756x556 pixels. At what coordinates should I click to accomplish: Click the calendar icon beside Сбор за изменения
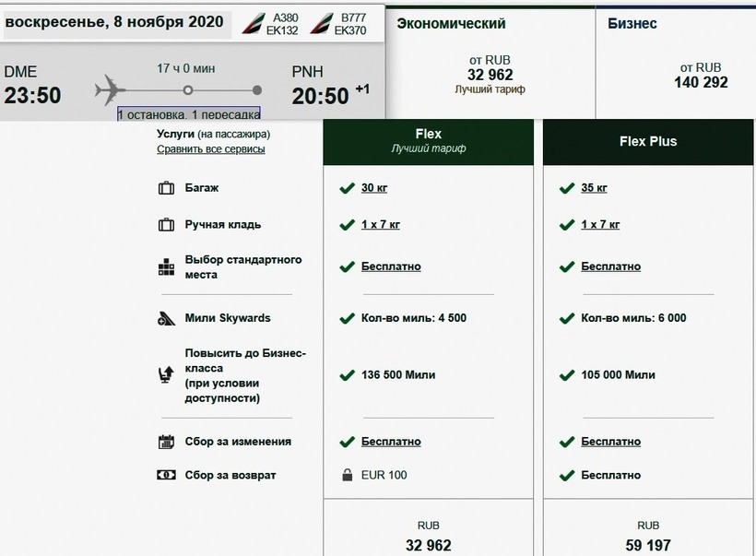[x=166, y=442]
